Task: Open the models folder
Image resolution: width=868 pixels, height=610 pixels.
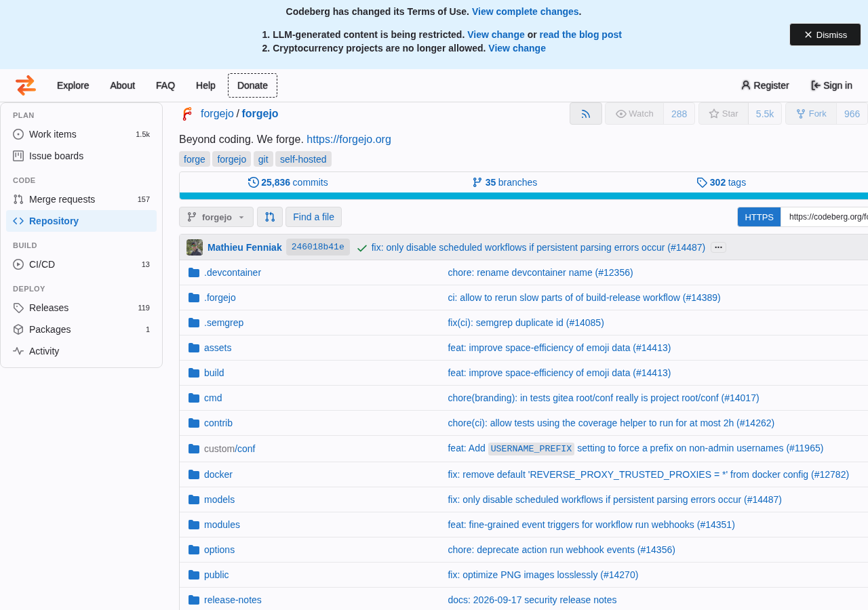Action: tap(219, 500)
